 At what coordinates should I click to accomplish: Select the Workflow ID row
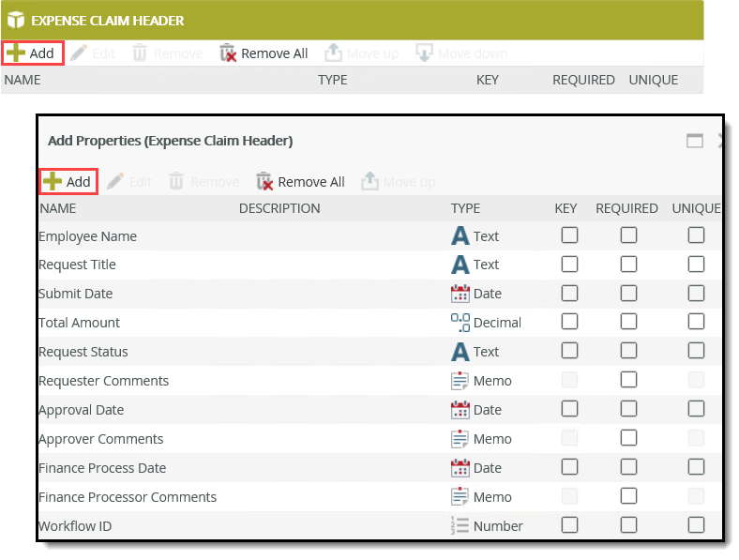coord(380,525)
